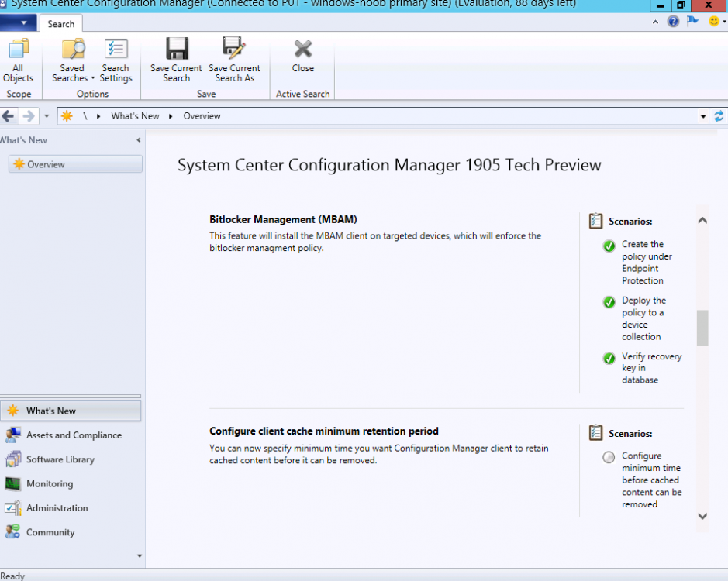Toggle the 'Verify recovery key in database' check
This screenshot has width=728, height=581.
pos(609,358)
